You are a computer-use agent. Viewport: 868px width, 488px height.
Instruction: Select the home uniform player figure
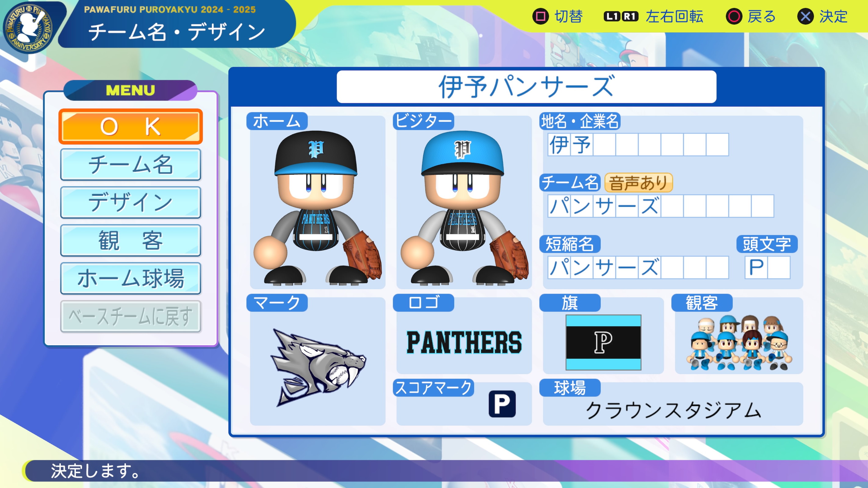tap(317, 207)
